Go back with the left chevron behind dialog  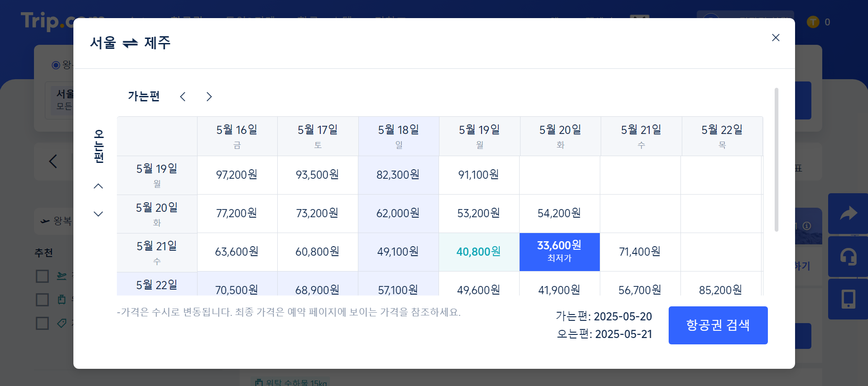point(53,161)
